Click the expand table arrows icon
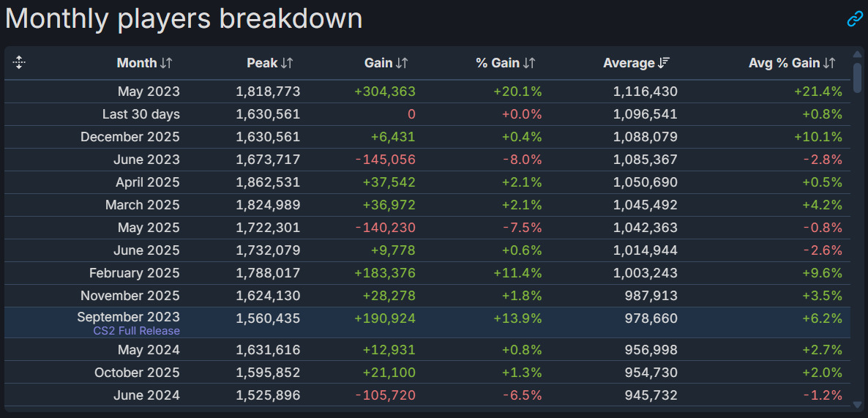The width and height of the screenshot is (868, 418). click(x=20, y=63)
